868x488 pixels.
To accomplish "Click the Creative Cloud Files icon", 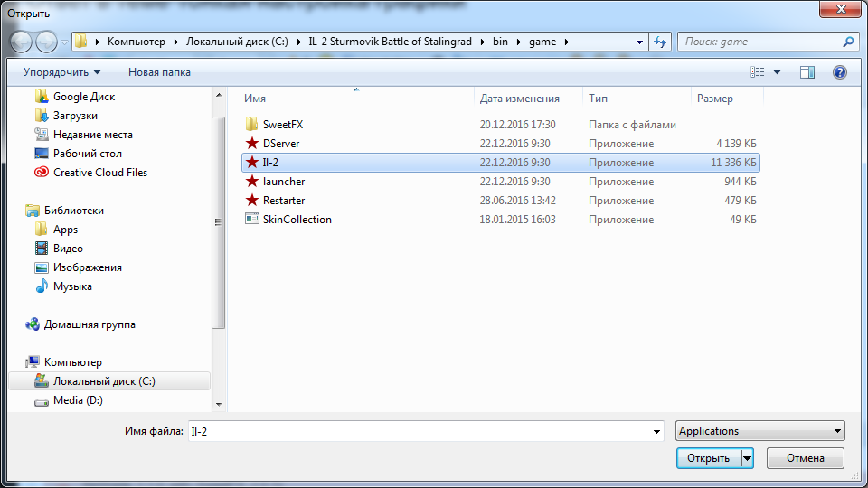I will pyautogui.click(x=41, y=172).
